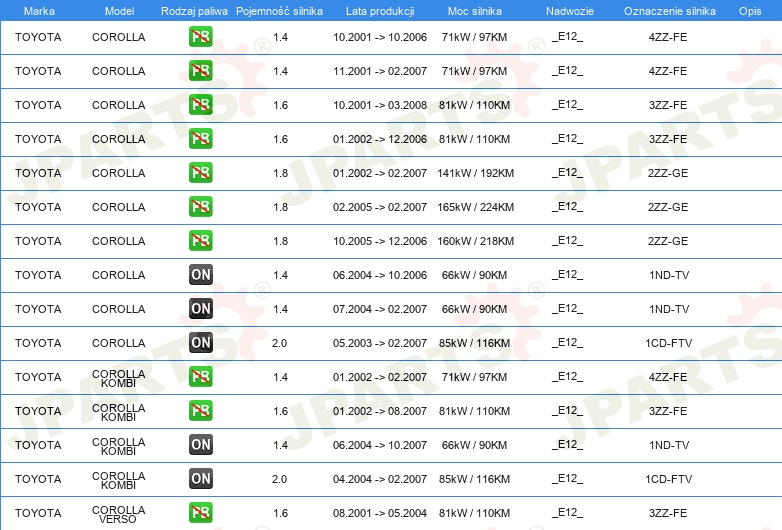Click the Opis column header

click(750, 11)
